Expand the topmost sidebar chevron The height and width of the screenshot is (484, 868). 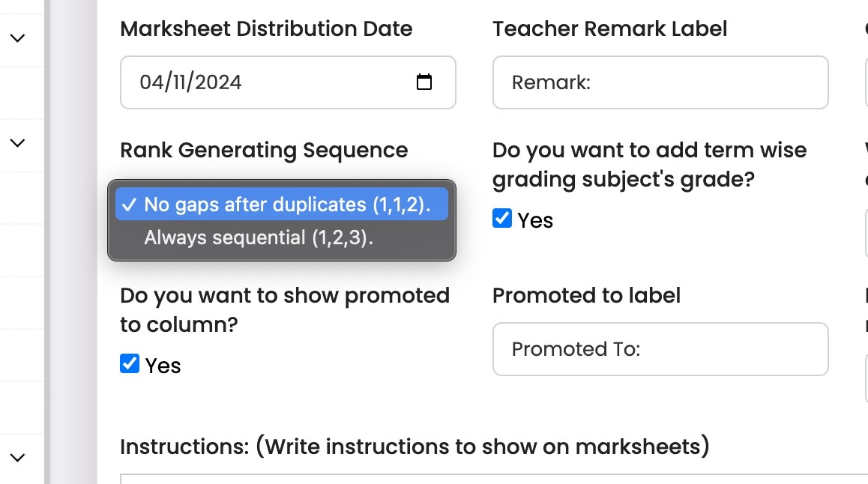[17, 37]
